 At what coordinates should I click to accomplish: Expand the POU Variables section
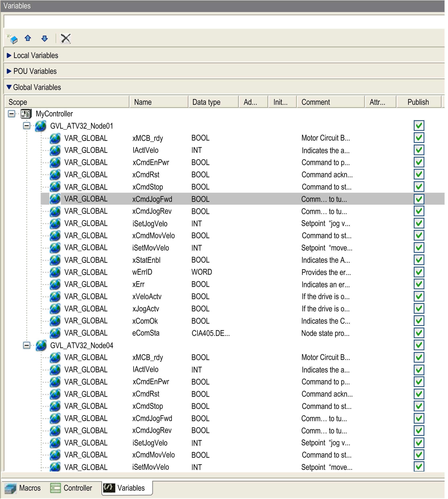(x=9, y=71)
